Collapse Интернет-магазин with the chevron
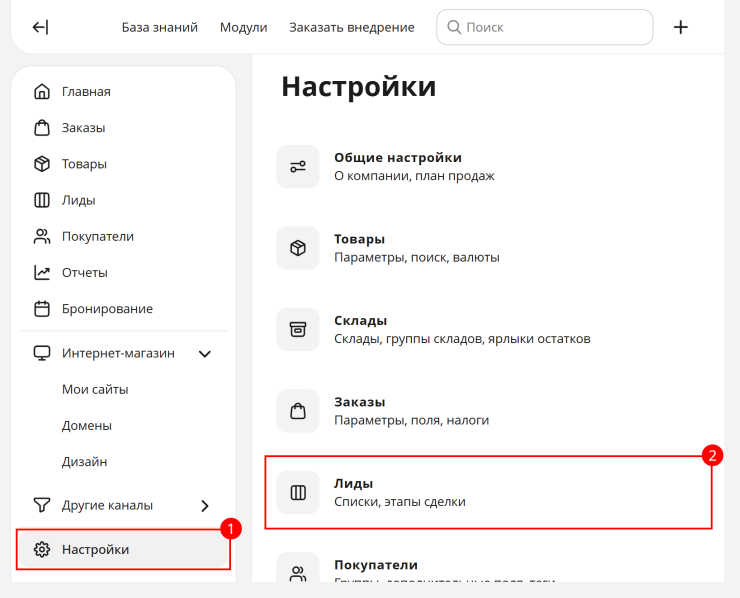 205,354
